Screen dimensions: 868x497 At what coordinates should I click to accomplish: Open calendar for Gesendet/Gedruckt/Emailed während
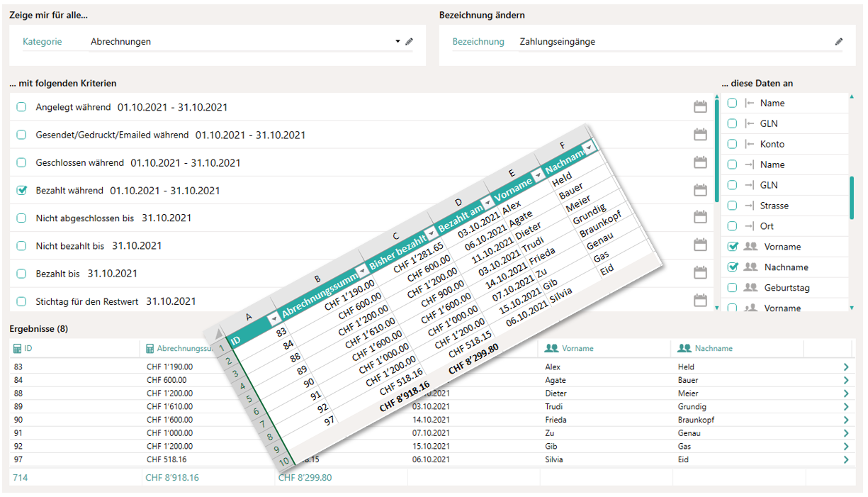(x=700, y=135)
